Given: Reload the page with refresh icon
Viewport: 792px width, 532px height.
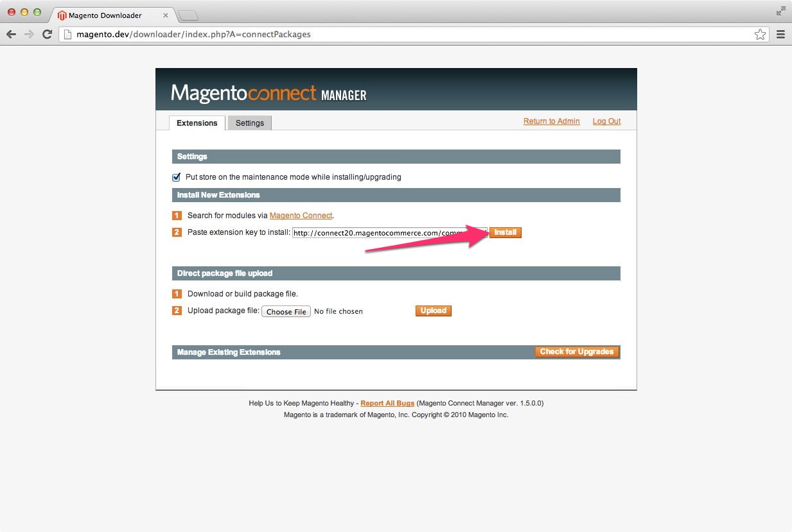Looking at the screenshot, I should (47, 35).
